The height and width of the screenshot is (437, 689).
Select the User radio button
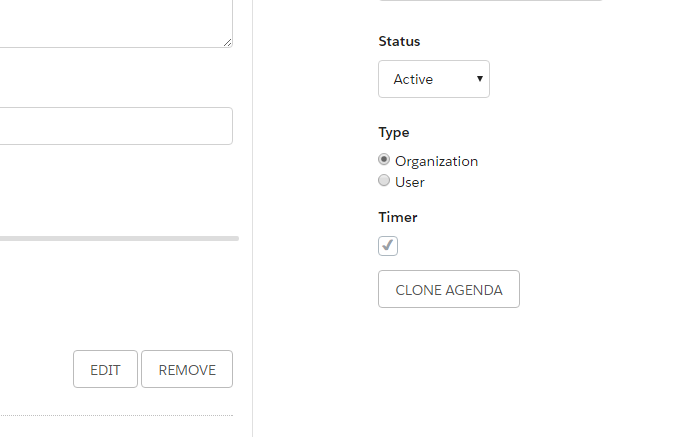384,180
